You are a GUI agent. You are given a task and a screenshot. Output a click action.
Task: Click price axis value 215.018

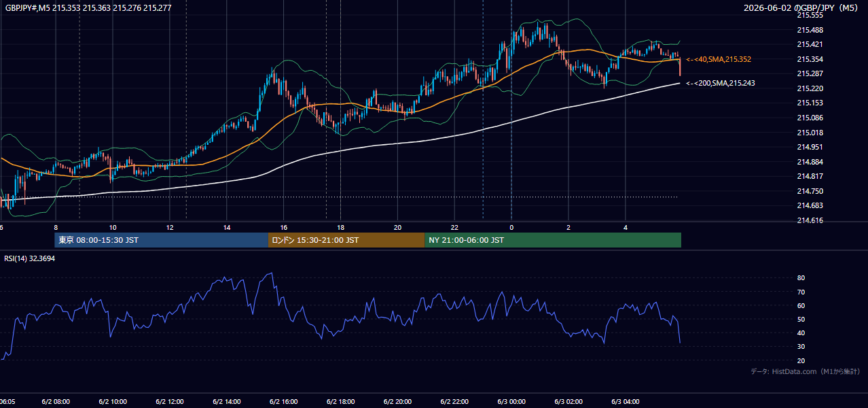point(810,133)
